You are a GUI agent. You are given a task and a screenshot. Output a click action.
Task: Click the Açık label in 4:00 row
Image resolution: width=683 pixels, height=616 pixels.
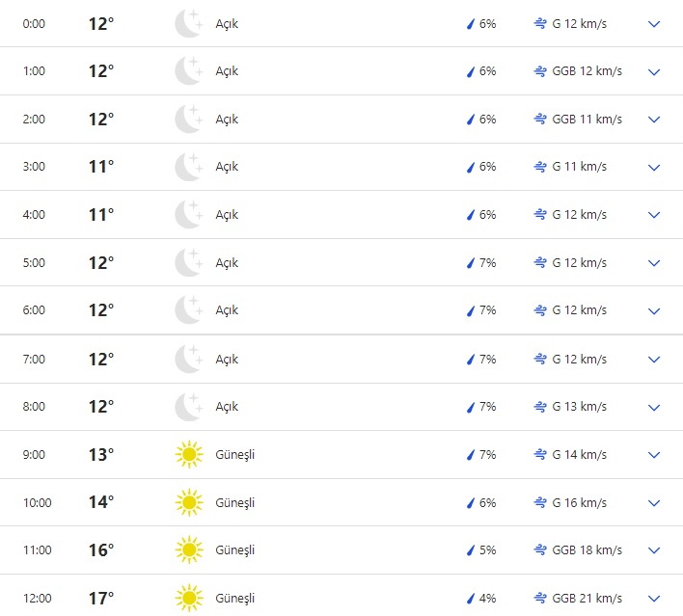(227, 215)
